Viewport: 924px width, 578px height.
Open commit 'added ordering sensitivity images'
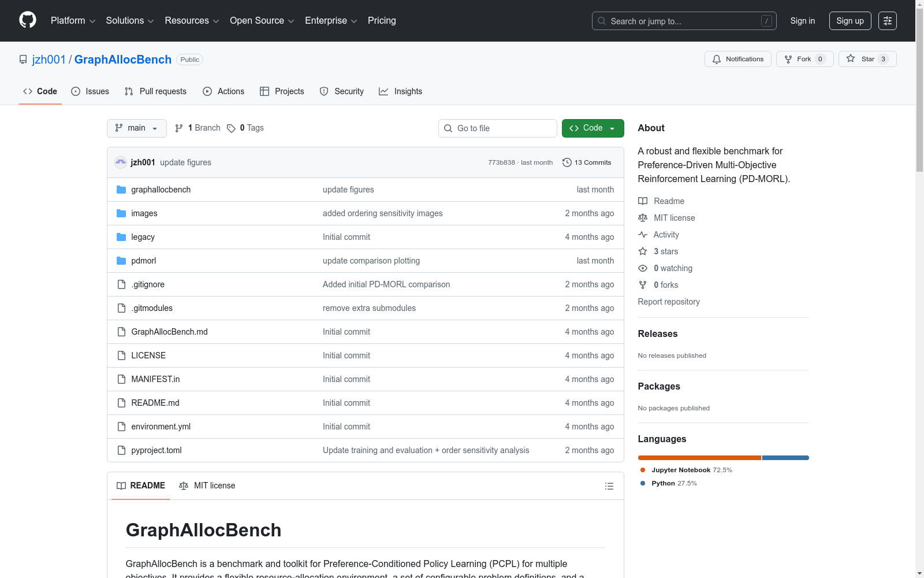383,213
